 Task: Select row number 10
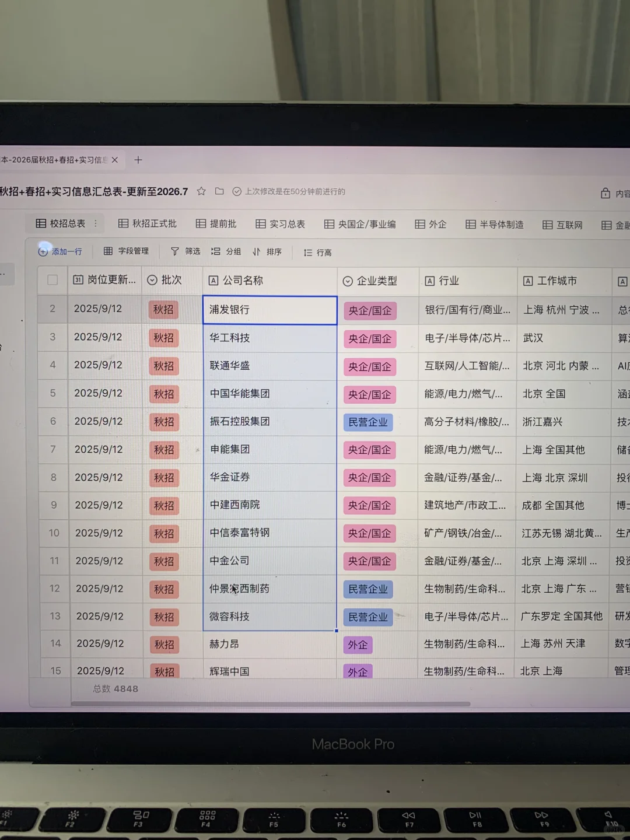coord(54,533)
